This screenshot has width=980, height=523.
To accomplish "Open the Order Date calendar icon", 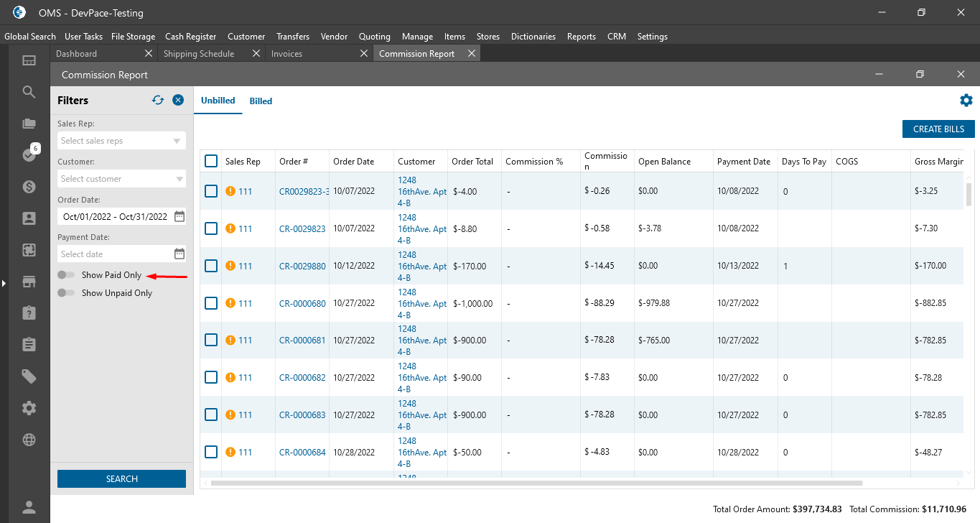I will (179, 216).
